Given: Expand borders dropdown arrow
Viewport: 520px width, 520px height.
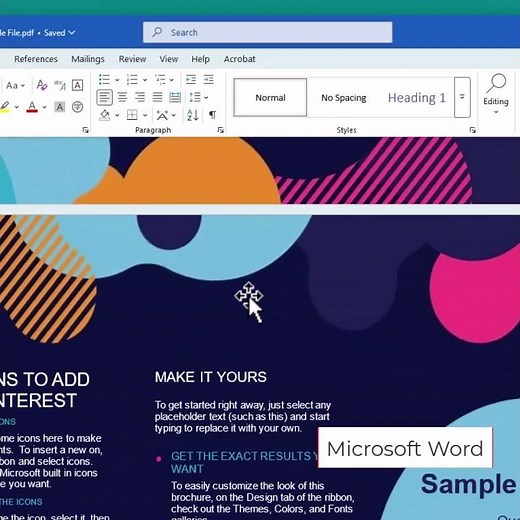Looking at the screenshot, I should (145, 115).
